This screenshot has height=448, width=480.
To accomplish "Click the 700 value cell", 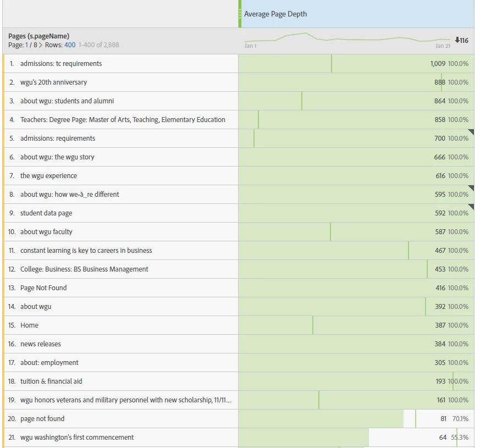I will [x=356, y=139].
